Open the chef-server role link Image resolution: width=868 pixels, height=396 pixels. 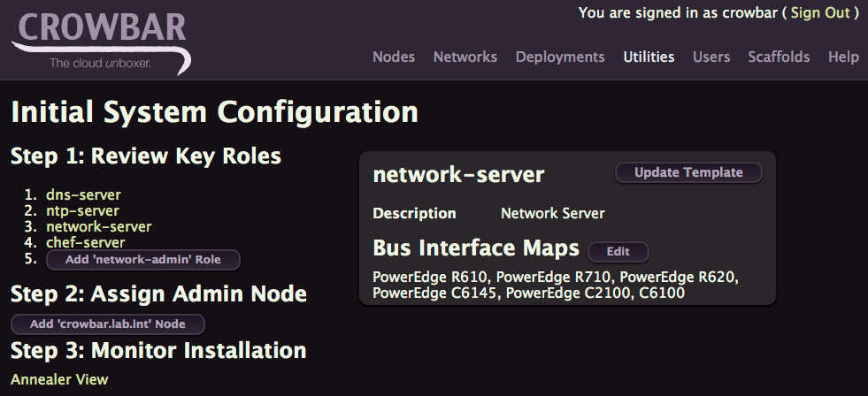85,242
